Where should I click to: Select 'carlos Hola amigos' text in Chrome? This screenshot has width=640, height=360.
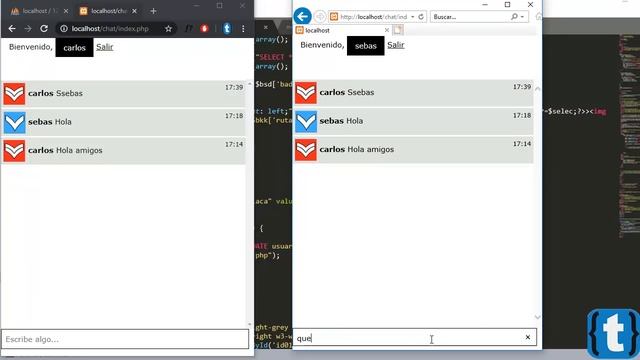point(65,150)
